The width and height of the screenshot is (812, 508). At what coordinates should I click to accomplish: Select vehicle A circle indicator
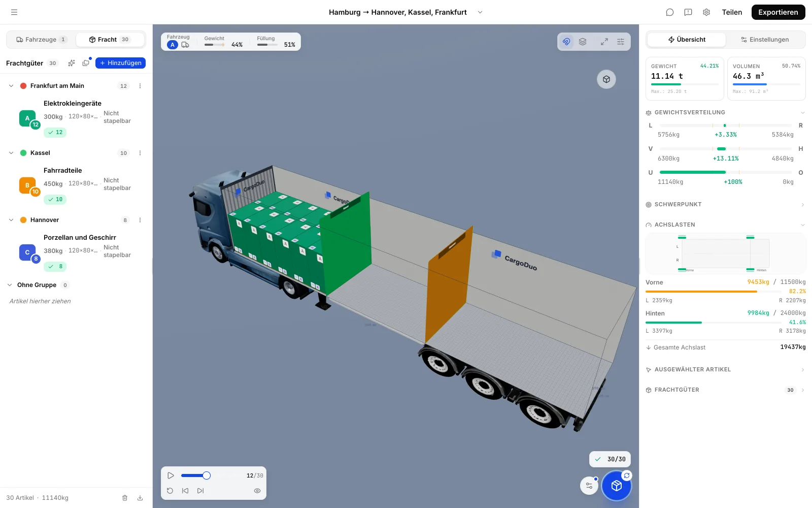tap(173, 45)
